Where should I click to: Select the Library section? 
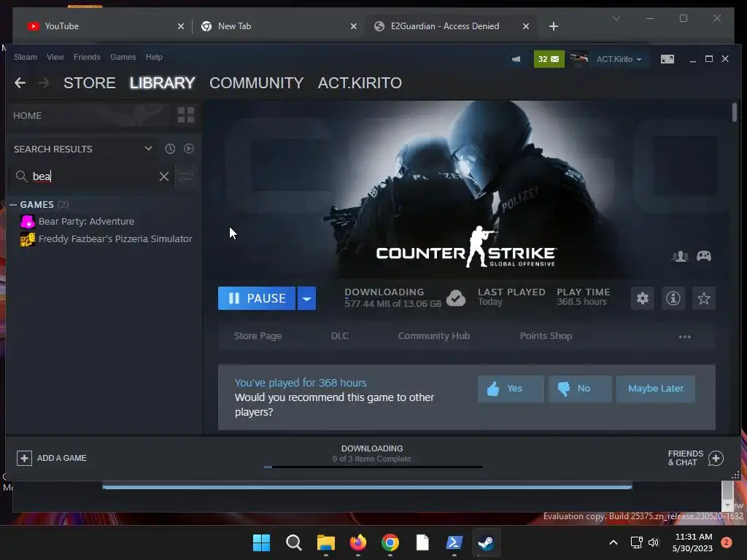click(x=163, y=83)
